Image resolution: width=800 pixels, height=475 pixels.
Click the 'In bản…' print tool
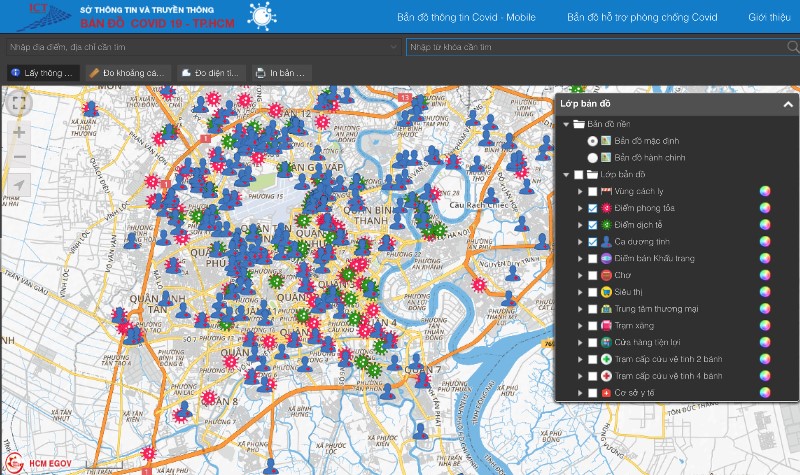tap(282, 73)
